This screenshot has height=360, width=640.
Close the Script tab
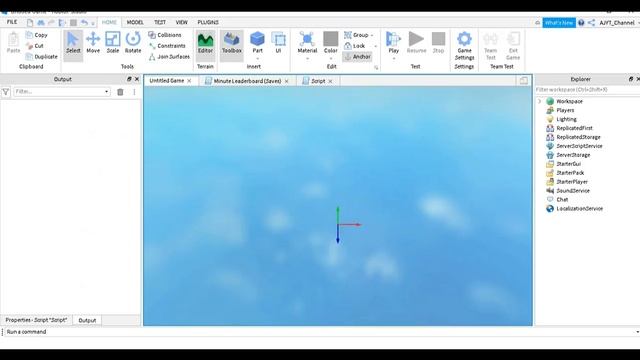330,81
